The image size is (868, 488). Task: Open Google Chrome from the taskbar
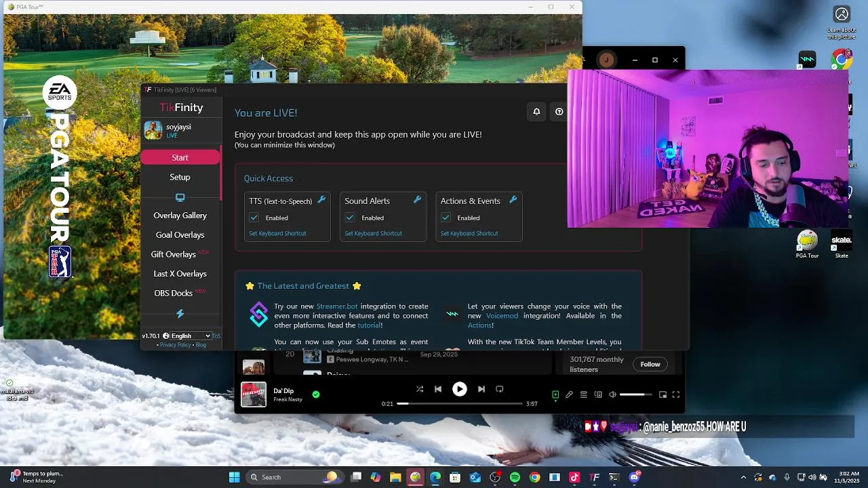[535, 477]
